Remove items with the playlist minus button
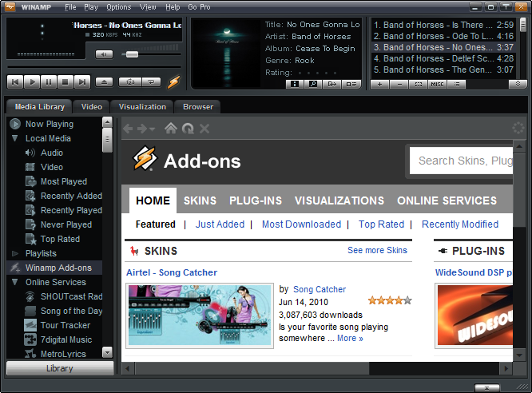532x393 pixels. (x=399, y=84)
